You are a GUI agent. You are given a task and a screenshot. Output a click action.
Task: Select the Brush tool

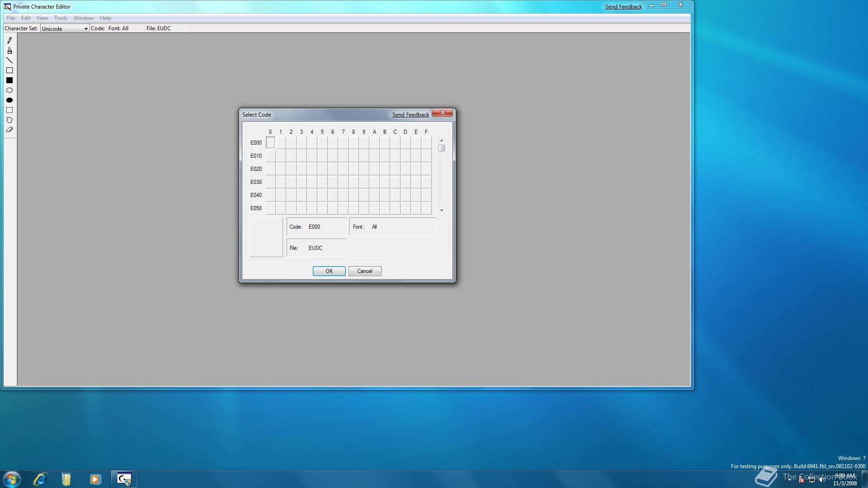(x=9, y=51)
